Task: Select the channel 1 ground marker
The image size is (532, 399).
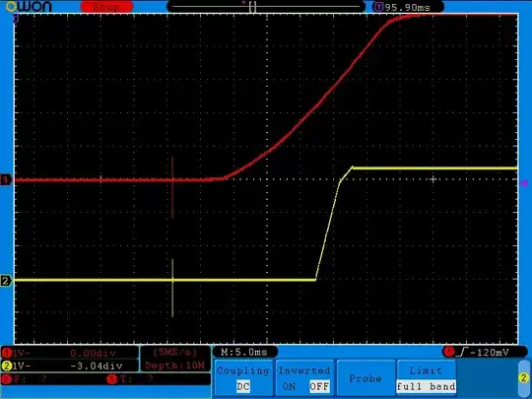Action: 6,179
